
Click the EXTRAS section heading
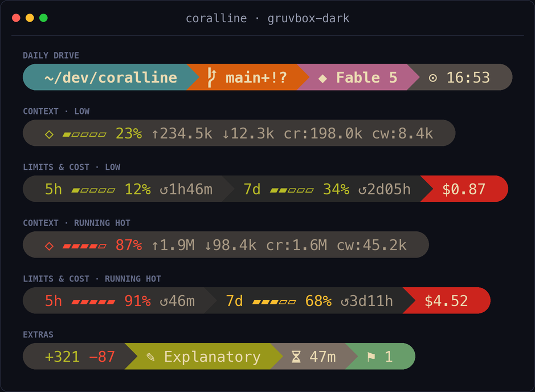coord(38,334)
